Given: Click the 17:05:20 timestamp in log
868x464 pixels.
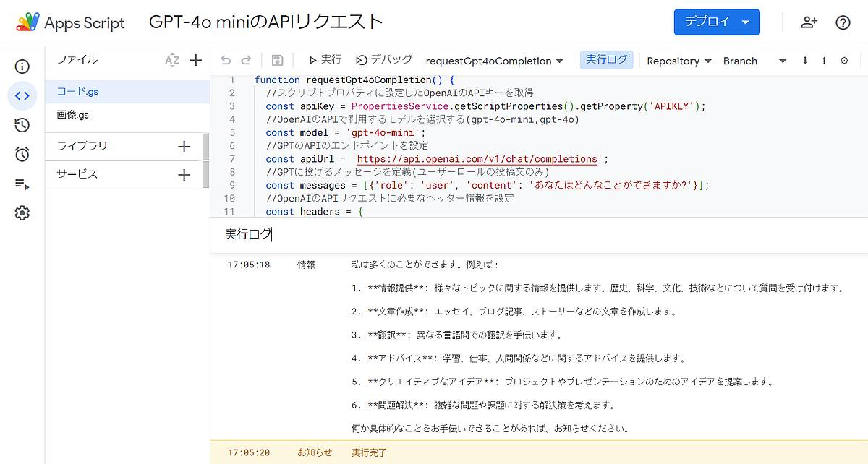Looking at the screenshot, I should point(249,452).
